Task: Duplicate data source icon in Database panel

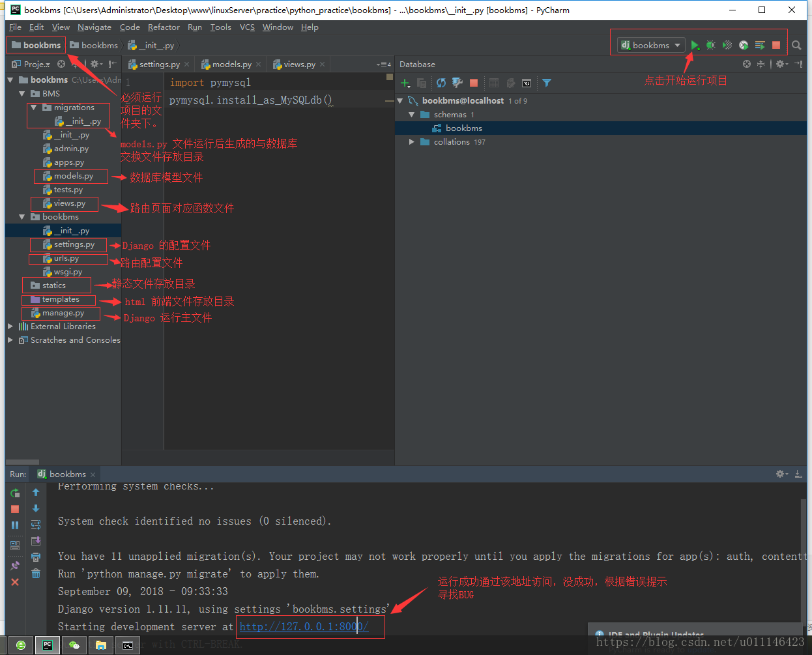Action: [422, 83]
